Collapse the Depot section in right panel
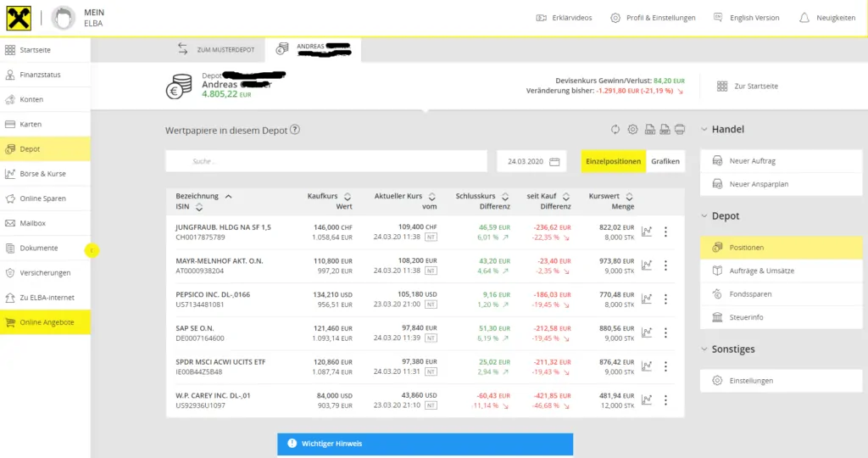This screenshot has height=458, width=868. tap(721, 216)
